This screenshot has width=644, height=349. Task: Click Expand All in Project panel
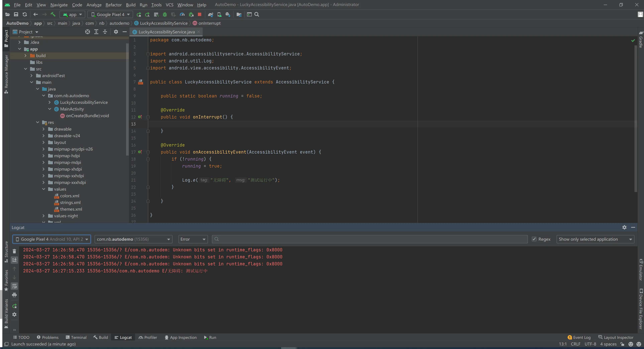pos(96,32)
